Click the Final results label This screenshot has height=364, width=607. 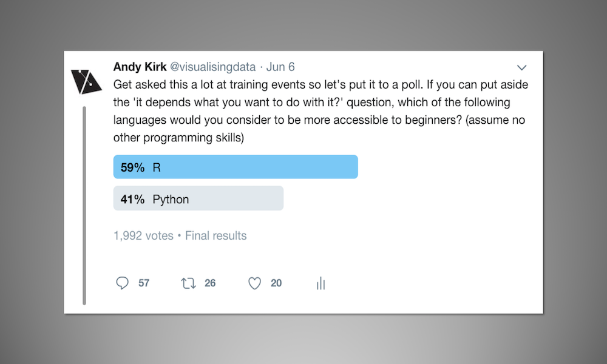pyautogui.click(x=215, y=235)
